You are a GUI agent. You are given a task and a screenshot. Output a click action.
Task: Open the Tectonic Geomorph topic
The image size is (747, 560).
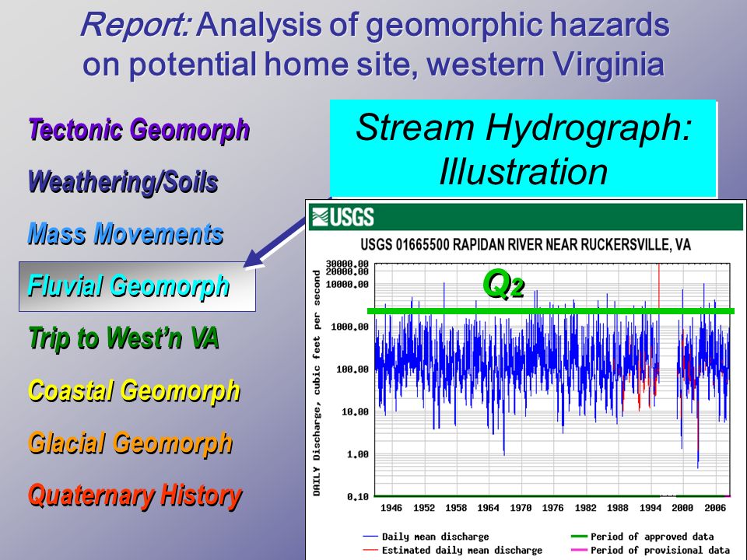[139, 129]
